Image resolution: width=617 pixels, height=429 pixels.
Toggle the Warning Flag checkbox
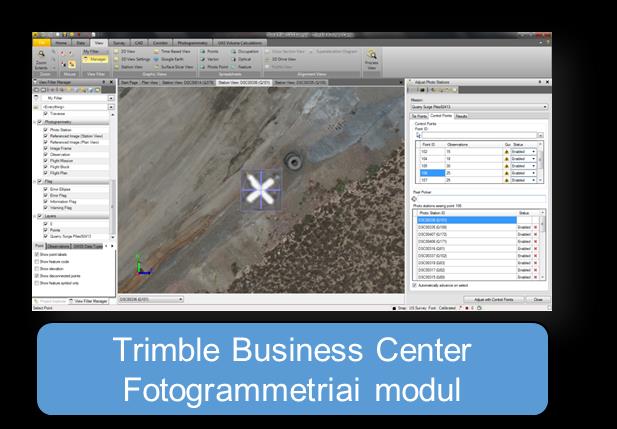46,207
